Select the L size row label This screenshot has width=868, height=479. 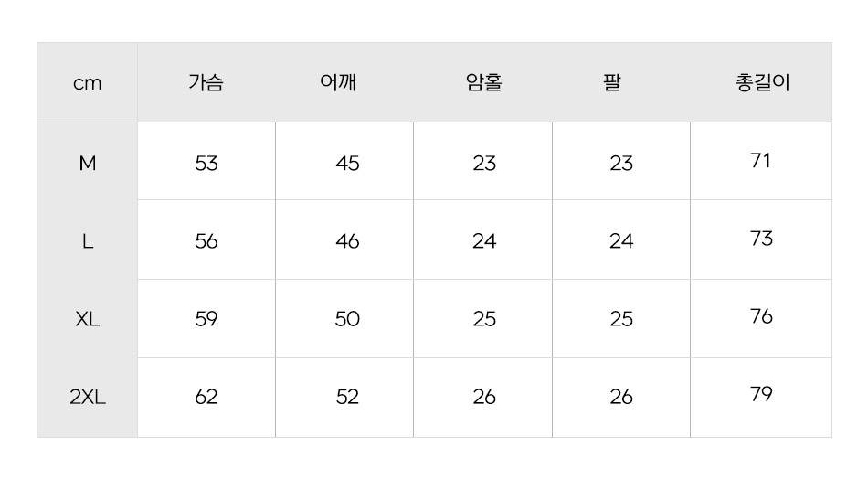click(88, 241)
